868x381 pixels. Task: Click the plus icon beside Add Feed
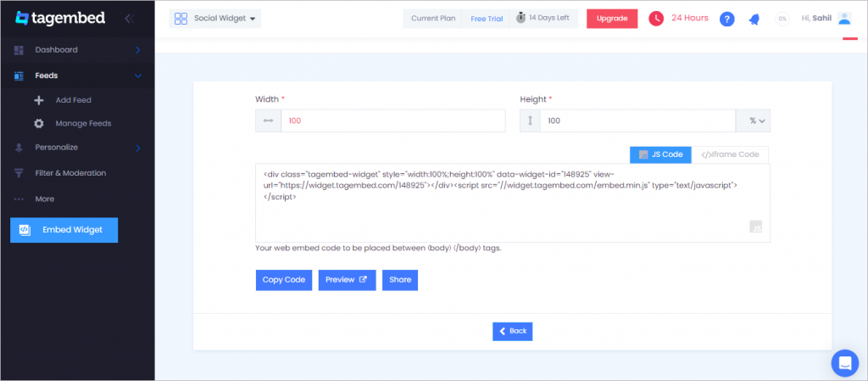pyautogui.click(x=39, y=100)
